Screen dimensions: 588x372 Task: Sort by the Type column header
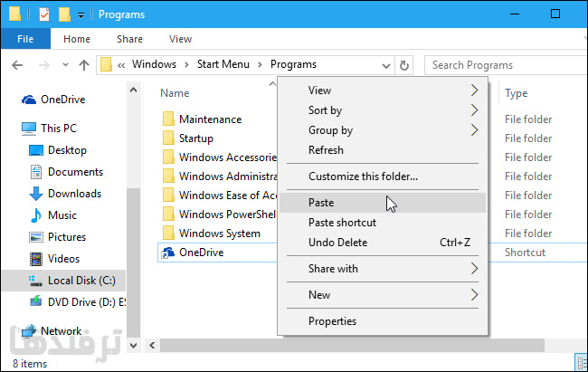tap(516, 93)
